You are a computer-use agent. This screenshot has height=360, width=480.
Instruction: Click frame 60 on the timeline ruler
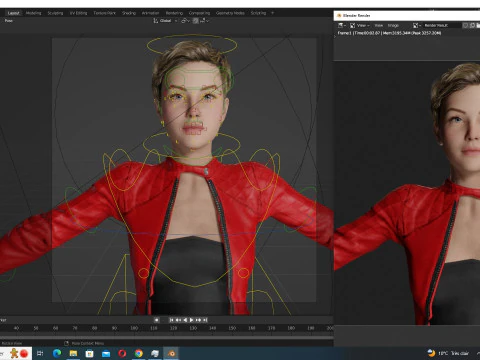55,328
